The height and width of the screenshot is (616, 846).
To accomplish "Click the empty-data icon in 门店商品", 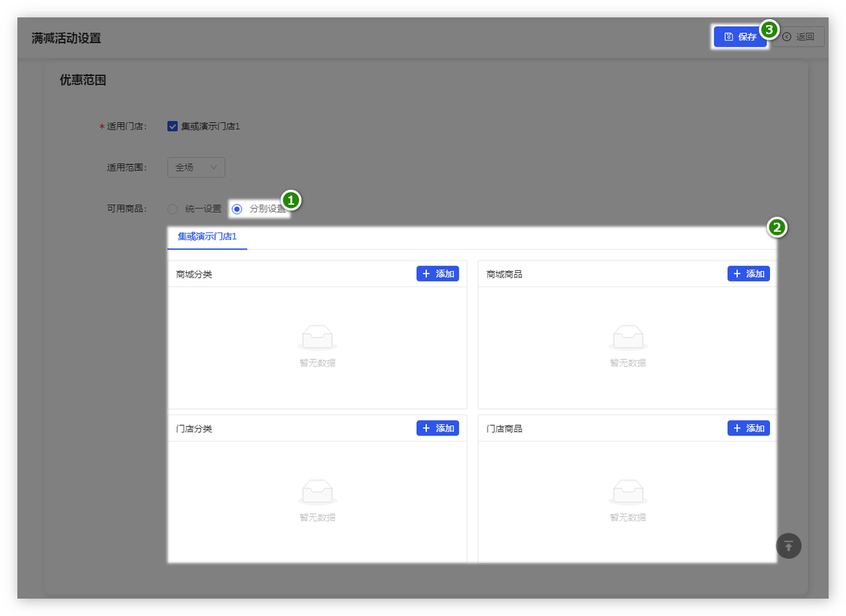I will [628, 492].
